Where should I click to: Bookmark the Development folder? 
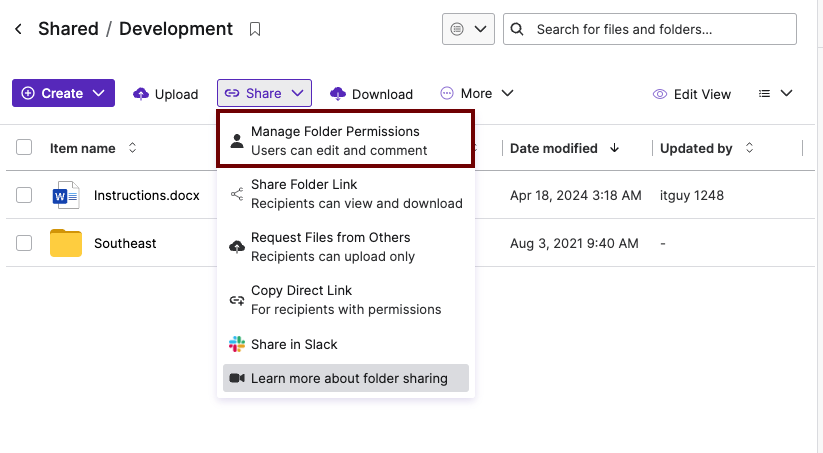coord(255,29)
